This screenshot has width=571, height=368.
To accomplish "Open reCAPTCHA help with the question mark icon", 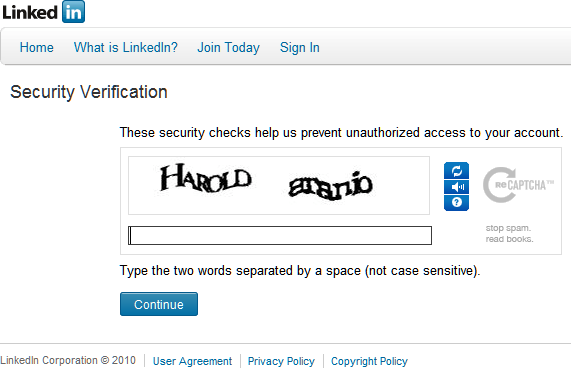I will [456, 202].
